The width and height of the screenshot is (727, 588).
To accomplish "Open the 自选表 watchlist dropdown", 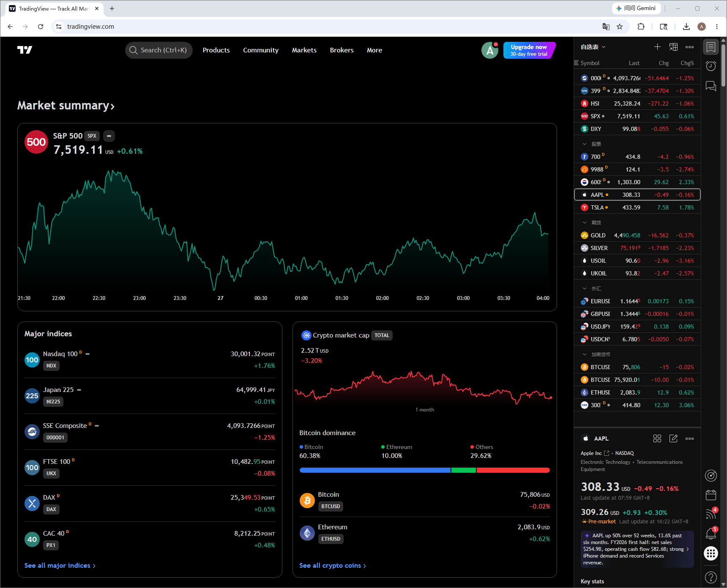I will coord(593,47).
